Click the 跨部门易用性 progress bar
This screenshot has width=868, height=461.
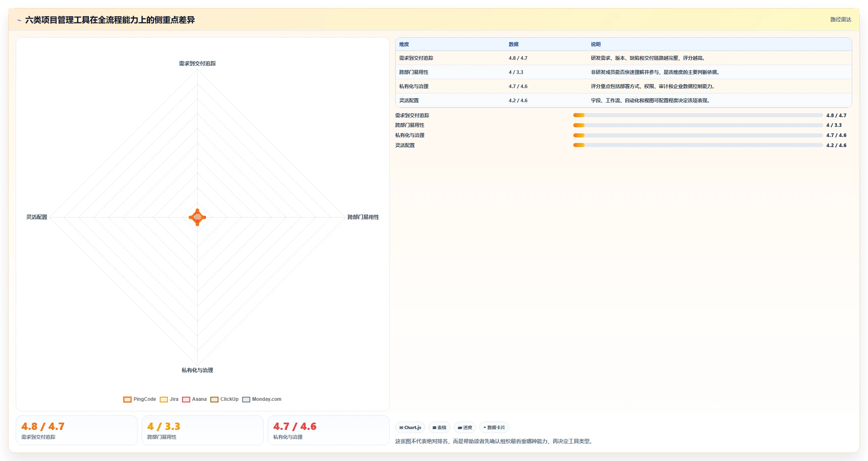click(698, 125)
